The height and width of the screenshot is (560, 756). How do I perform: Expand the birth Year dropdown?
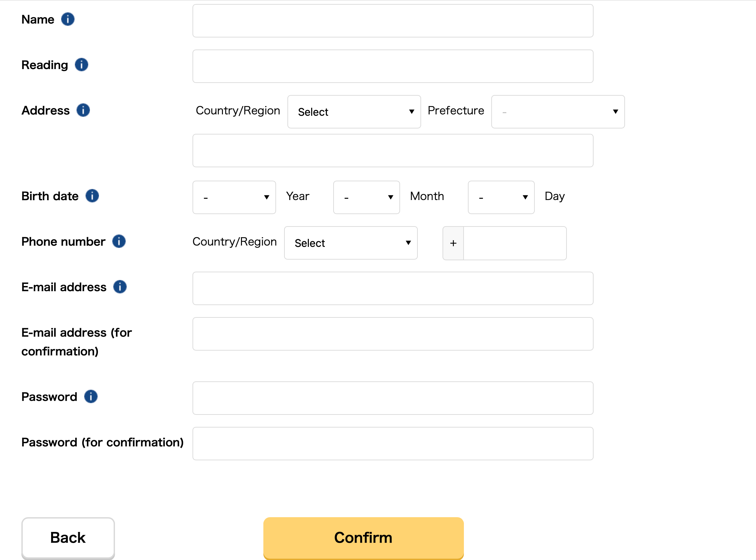tap(234, 197)
